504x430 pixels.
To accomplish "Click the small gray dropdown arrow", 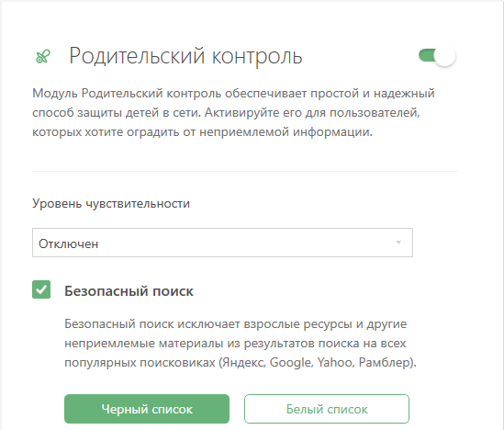I will coord(398,243).
